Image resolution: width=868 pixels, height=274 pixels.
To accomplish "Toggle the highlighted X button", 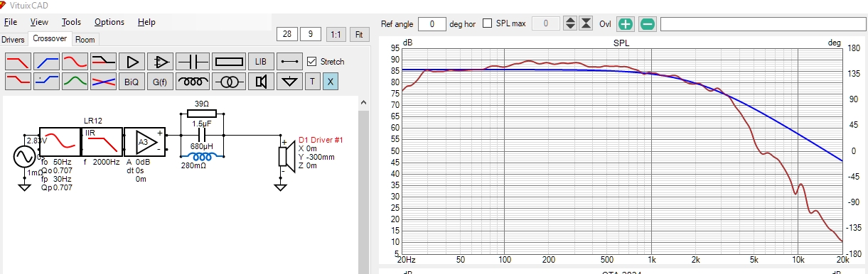I will (331, 82).
